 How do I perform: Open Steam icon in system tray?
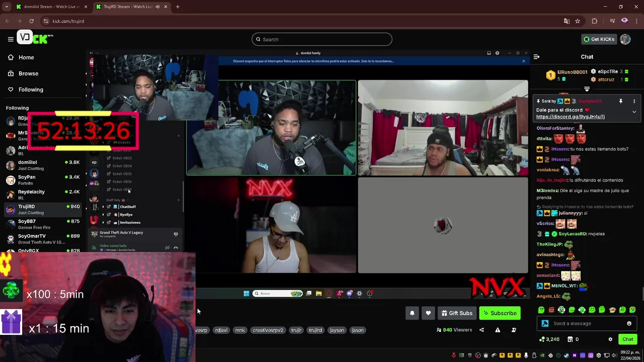566,355
